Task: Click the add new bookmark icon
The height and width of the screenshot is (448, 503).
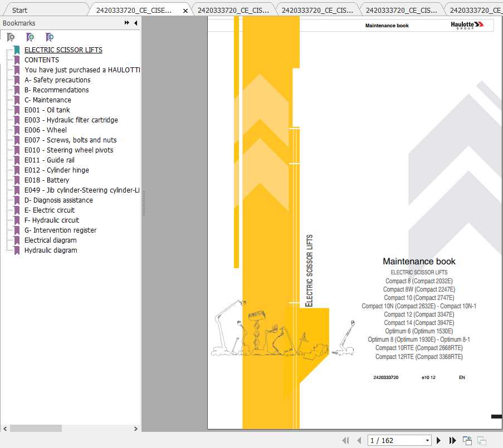Action: click(x=30, y=37)
